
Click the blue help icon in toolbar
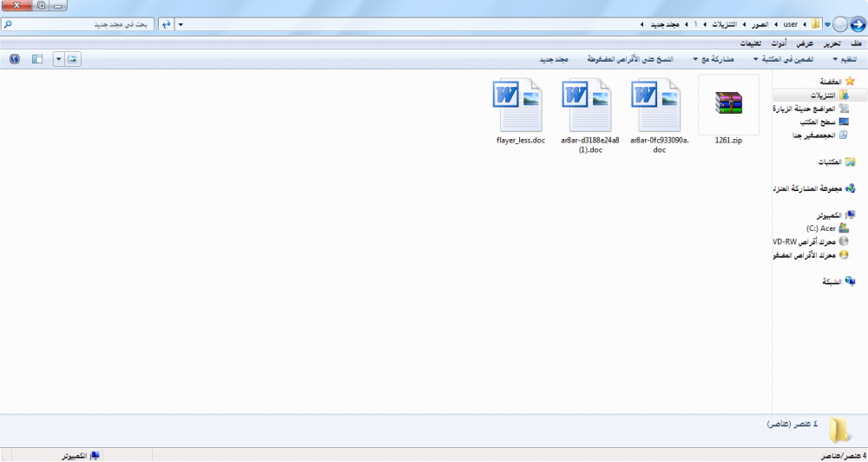[x=14, y=59]
